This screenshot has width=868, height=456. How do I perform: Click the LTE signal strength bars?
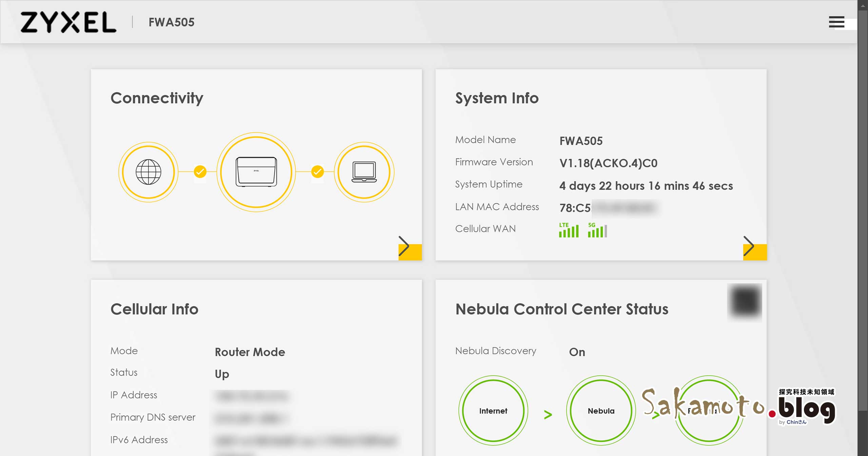tap(569, 230)
